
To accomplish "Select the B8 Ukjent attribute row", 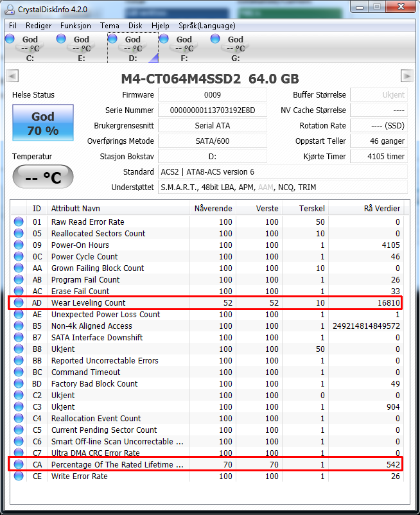I will [207, 349].
